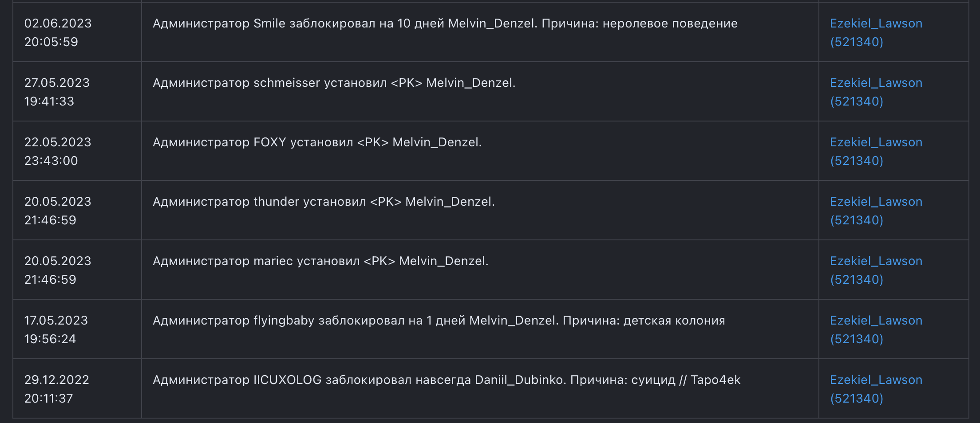Click the date cell in the thunder row
The width and height of the screenshot is (980, 423).
pos(58,211)
